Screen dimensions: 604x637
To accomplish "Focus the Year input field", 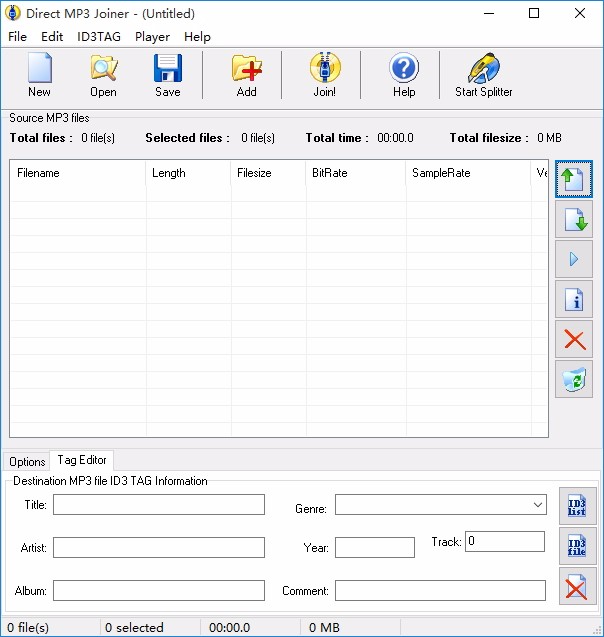I will pyautogui.click(x=375, y=548).
